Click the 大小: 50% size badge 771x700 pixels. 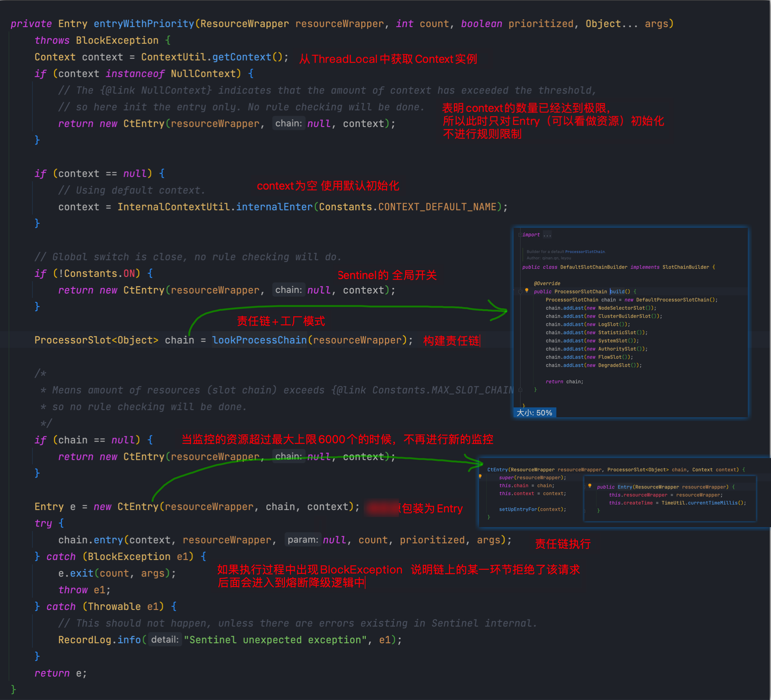pyautogui.click(x=534, y=413)
